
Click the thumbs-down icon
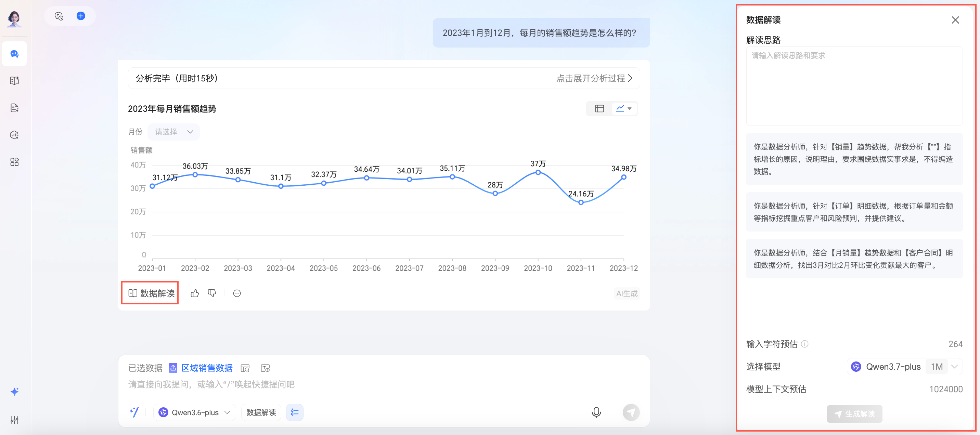coord(212,293)
